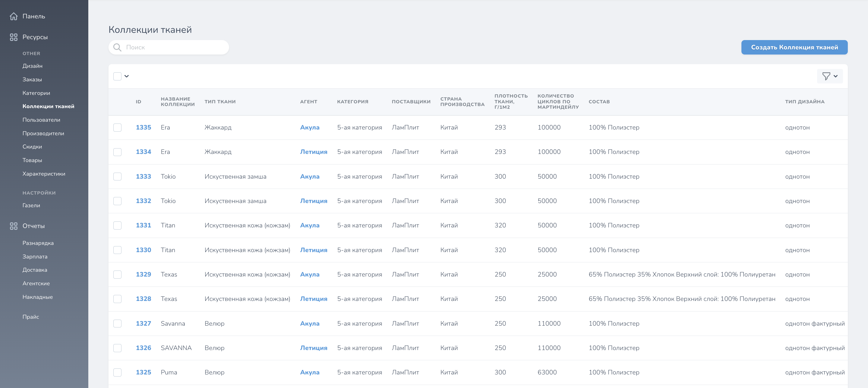The height and width of the screenshot is (388, 868).
Task: Open the Зарплата report
Action: click(35, 257)
